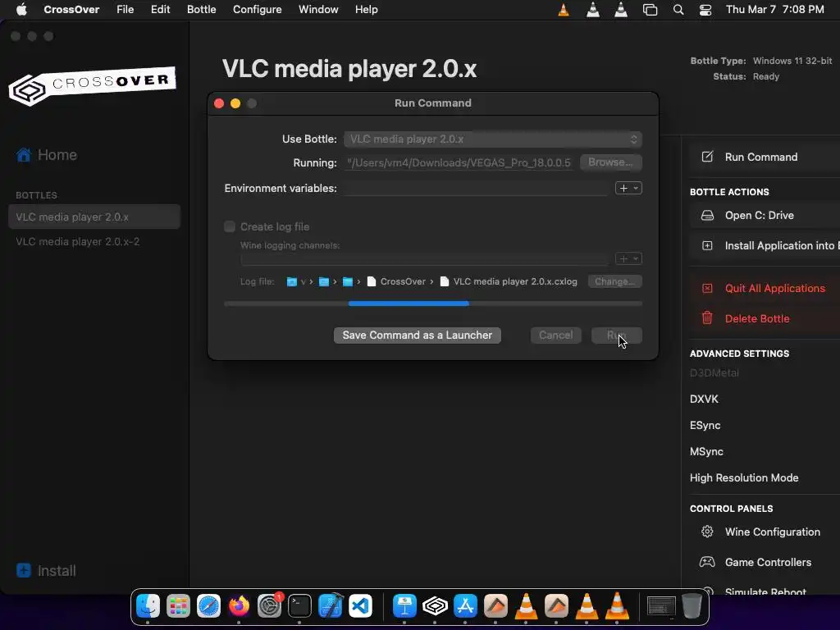Viewport: 840px width, 630px height.
Task: Open Xcode from the Dock
Action: tap(330, 606)
